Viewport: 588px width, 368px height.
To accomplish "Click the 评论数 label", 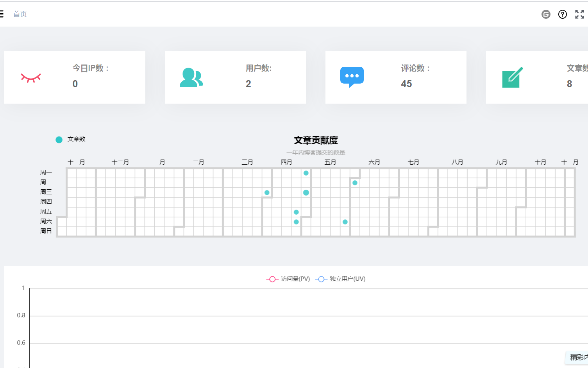I will click(x=416, y=68).
